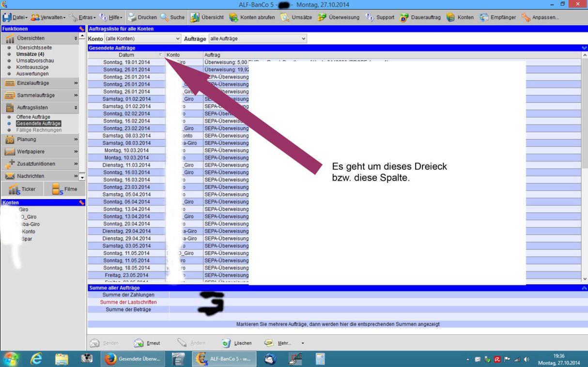Select Offene Aufträge in the sidebar

point(33,117)
